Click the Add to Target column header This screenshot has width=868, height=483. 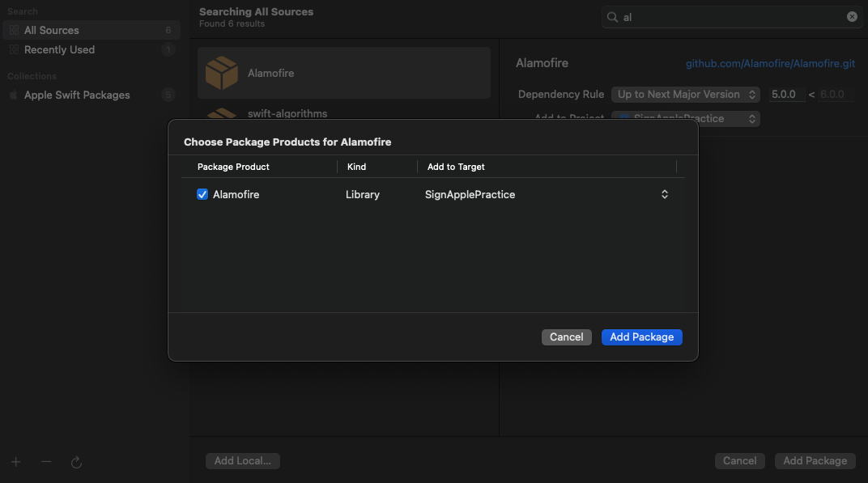coord(456,167)
